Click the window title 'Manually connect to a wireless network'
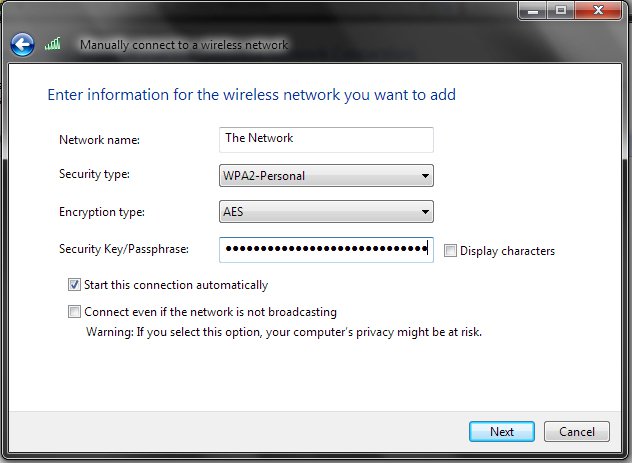Image resolution: width=632 pixels, height=463 pixels. 184,45
